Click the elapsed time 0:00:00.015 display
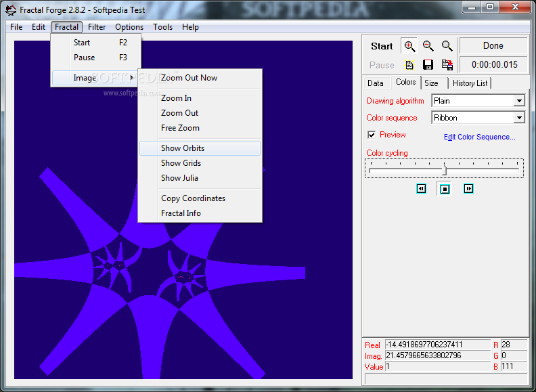 (493, 64)
